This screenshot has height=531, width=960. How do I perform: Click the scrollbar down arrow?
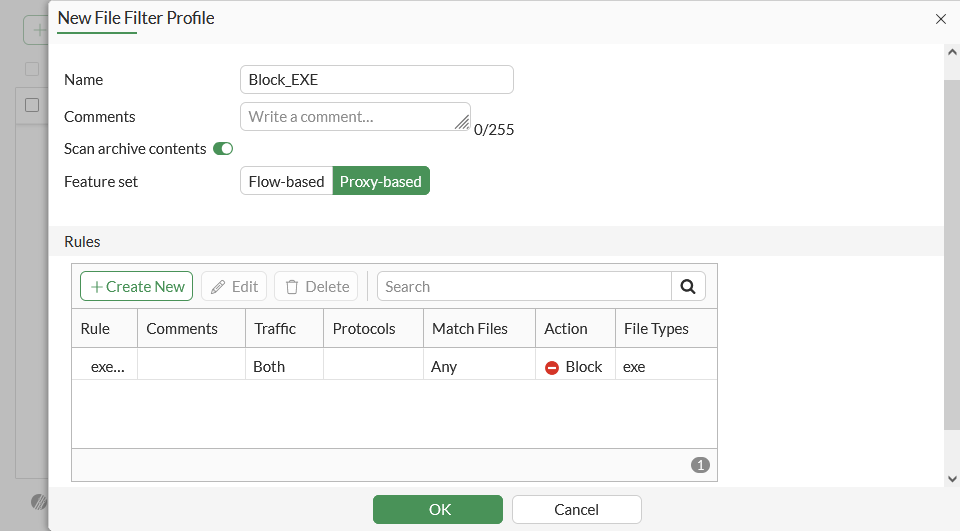tap(951, 479)
